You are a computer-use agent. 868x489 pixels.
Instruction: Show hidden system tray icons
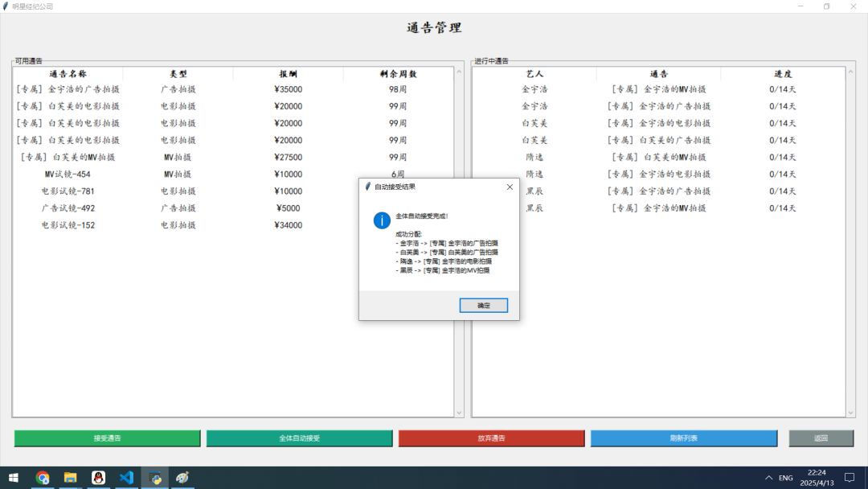click(x=768, y=478)
